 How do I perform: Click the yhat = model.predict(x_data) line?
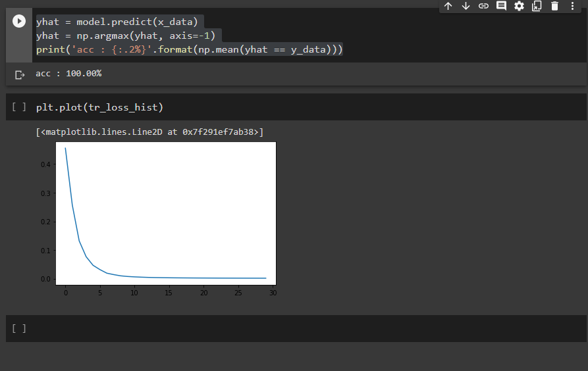(117, 22)
